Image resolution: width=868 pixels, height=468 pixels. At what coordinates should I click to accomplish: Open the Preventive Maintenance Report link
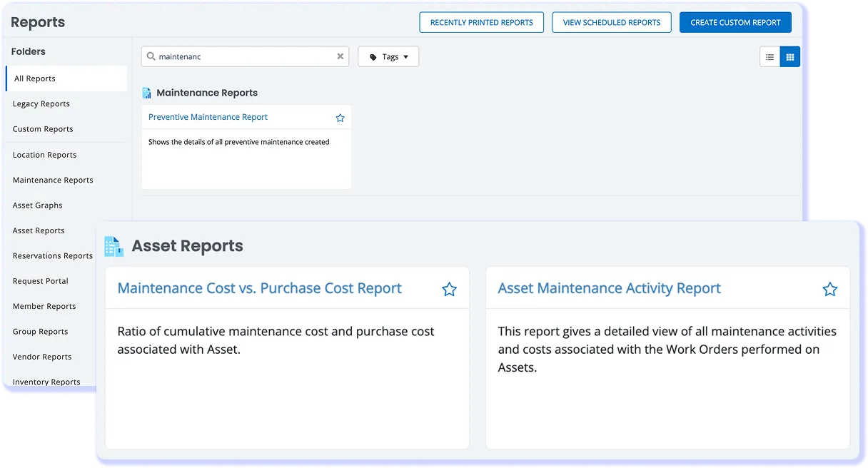(208, 116)
